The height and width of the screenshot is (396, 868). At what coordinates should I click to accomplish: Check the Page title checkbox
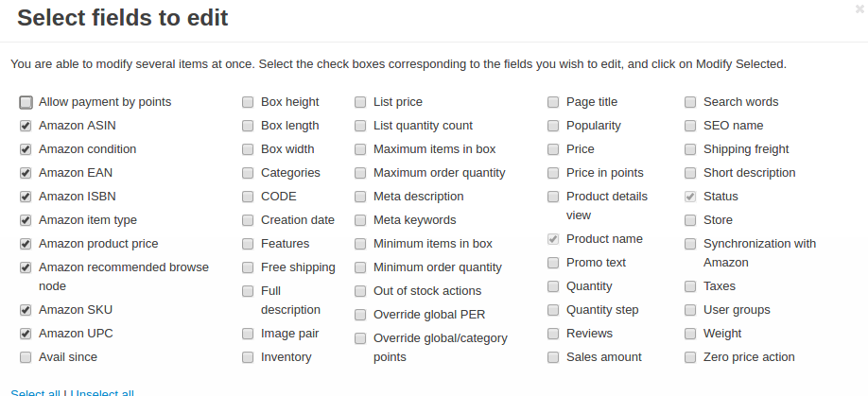pos(553,102)
